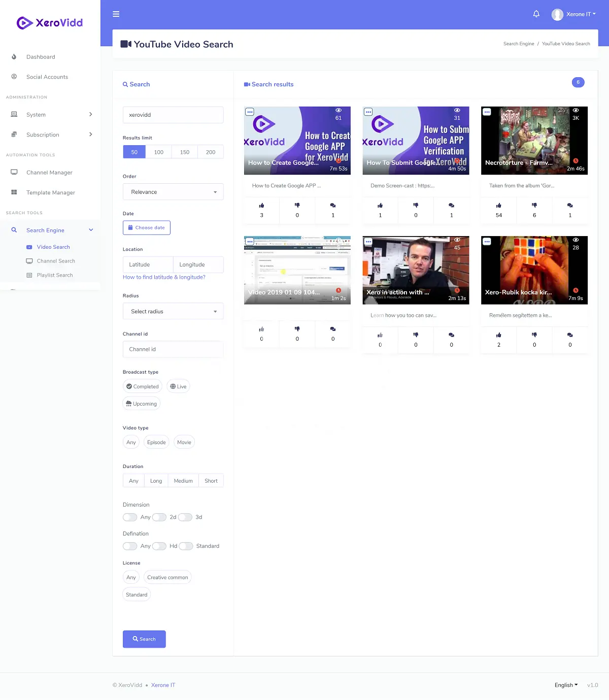
Task: Click comments icon under Xero-Rubik kocka video
Action: coord(570,335)
